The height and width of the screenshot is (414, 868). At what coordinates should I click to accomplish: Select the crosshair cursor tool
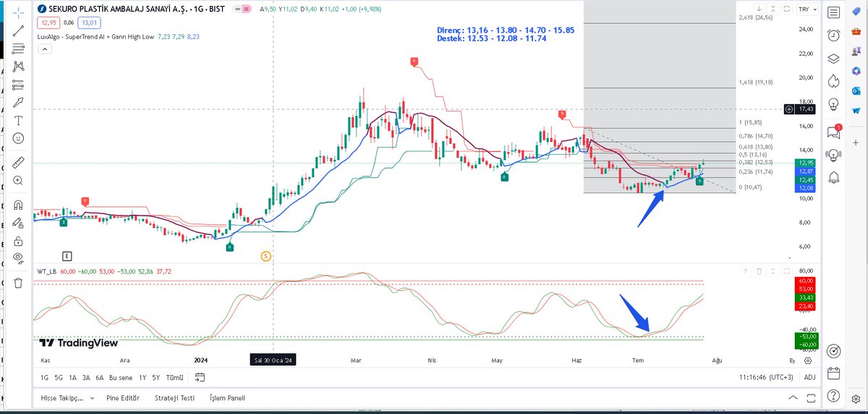(18, 14)
